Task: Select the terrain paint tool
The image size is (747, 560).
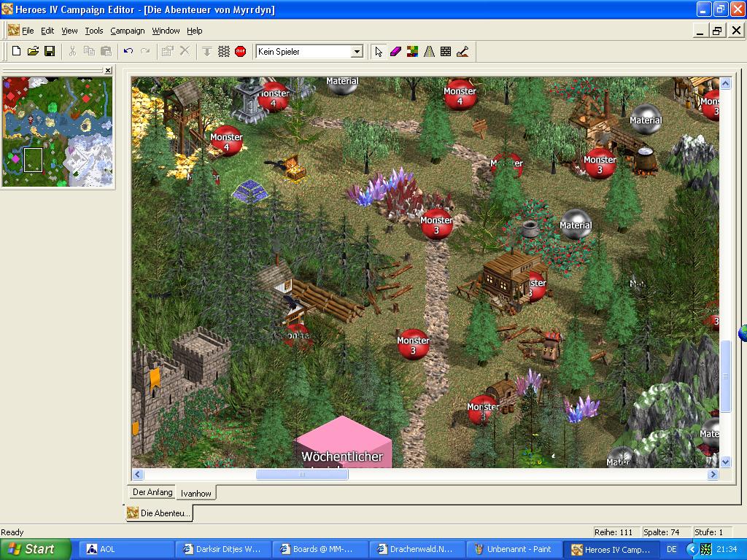Action: [412, 51]
